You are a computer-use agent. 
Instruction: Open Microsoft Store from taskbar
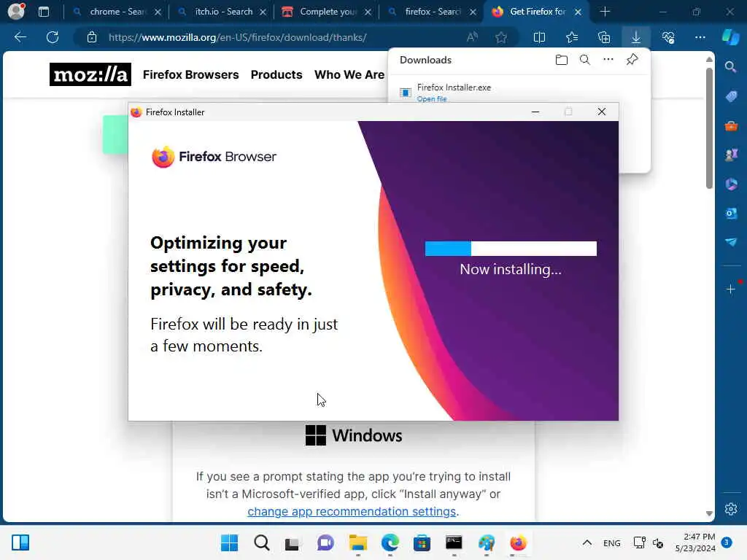pos(422,542)
